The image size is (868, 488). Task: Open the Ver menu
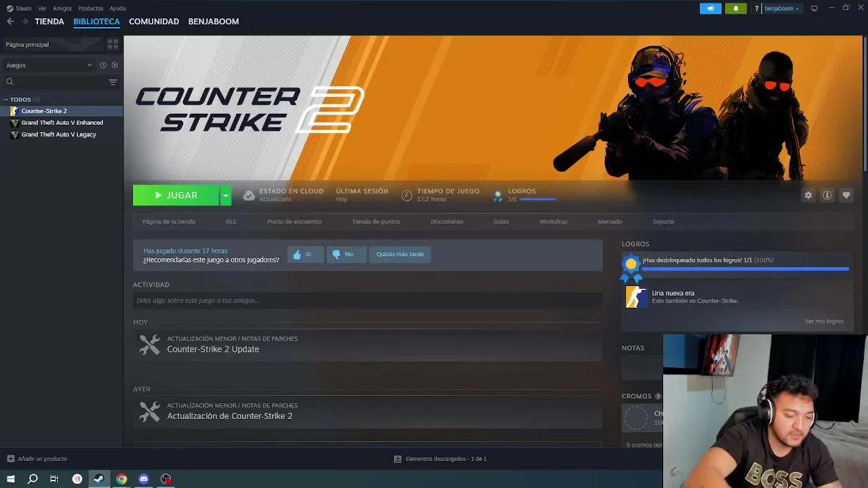(x=42, y=9)
